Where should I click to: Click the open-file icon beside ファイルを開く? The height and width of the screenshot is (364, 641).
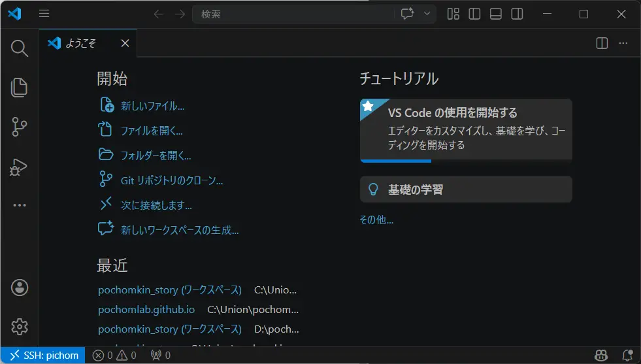point(105,129)
